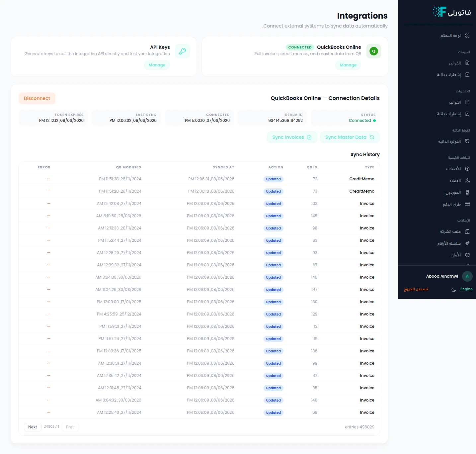Click the Updated badge for QB ID 63
This screenshot has height=454, width=476.
click(274, 240)
